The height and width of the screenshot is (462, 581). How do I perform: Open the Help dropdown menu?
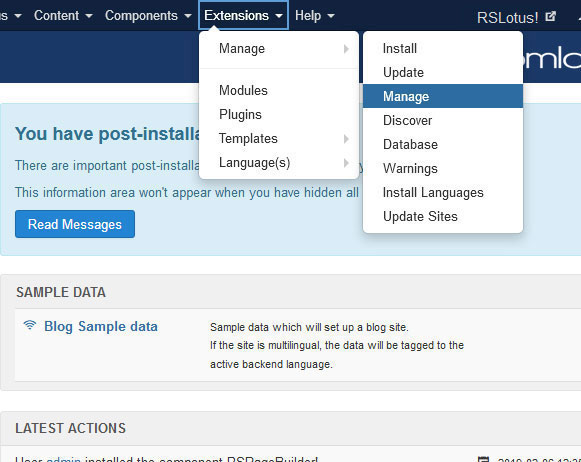[x=315, y=16]
